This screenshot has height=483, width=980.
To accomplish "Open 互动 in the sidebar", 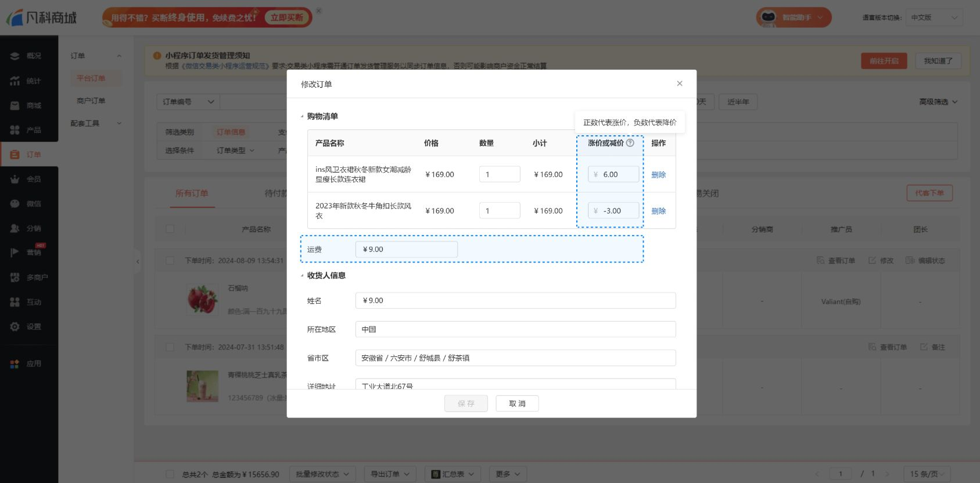I will coord(29,302).
